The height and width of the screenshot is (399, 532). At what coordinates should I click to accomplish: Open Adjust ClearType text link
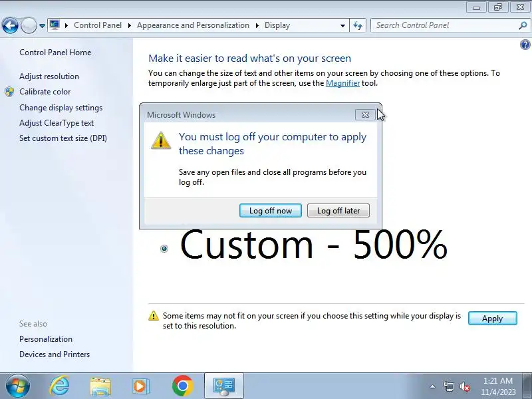57,123
